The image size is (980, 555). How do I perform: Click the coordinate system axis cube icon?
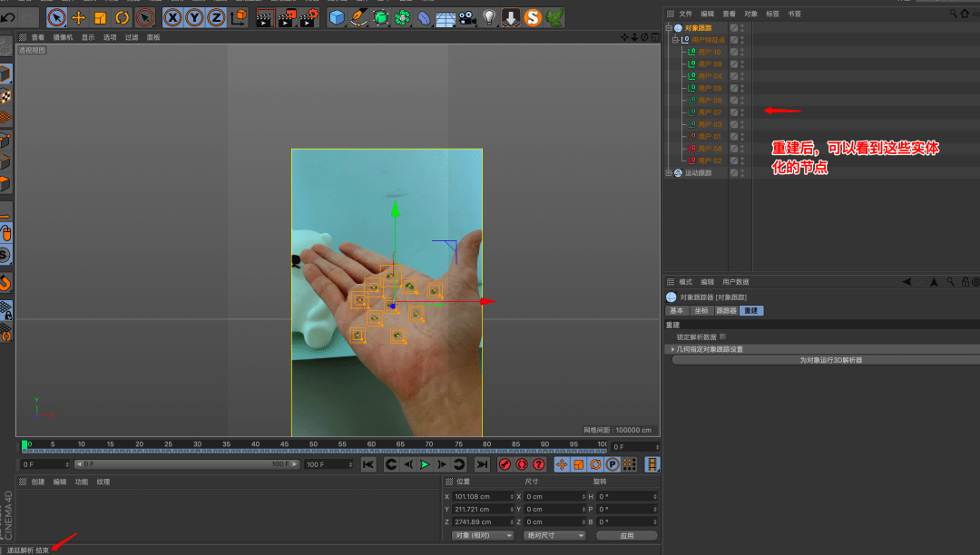coord(239,17)
